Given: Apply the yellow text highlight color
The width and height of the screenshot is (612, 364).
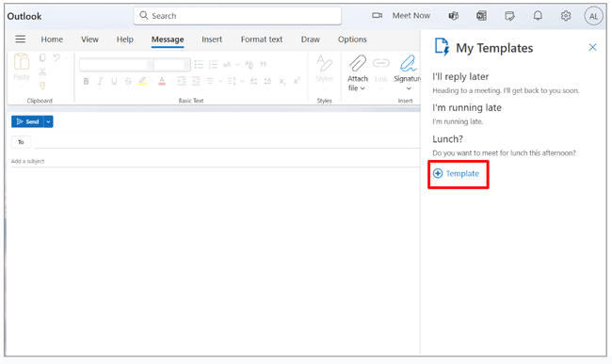Looking at the screenshot, I should 142,81.
